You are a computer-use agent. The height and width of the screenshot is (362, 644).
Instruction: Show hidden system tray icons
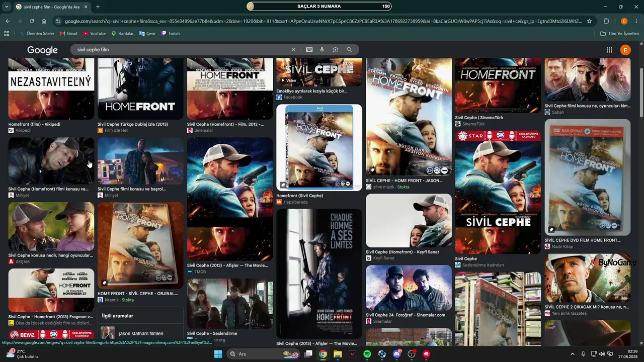(x=572, y=354)
